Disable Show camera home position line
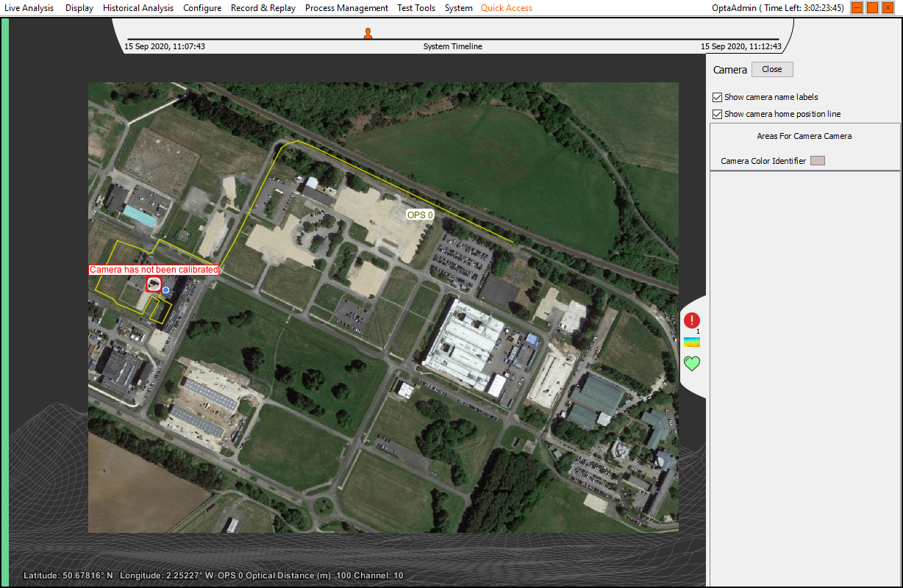The height and width of the screenshot is (588, 903). click(x=718, y=114)
